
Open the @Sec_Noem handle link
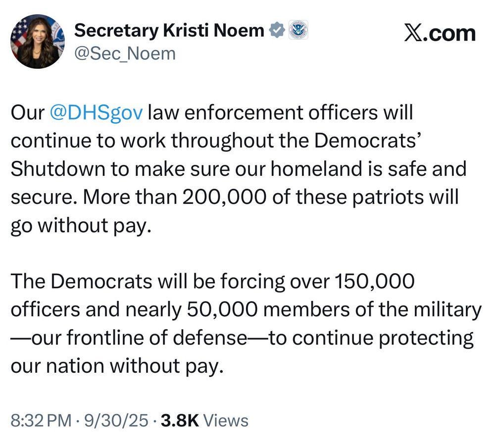pos(125,53)
